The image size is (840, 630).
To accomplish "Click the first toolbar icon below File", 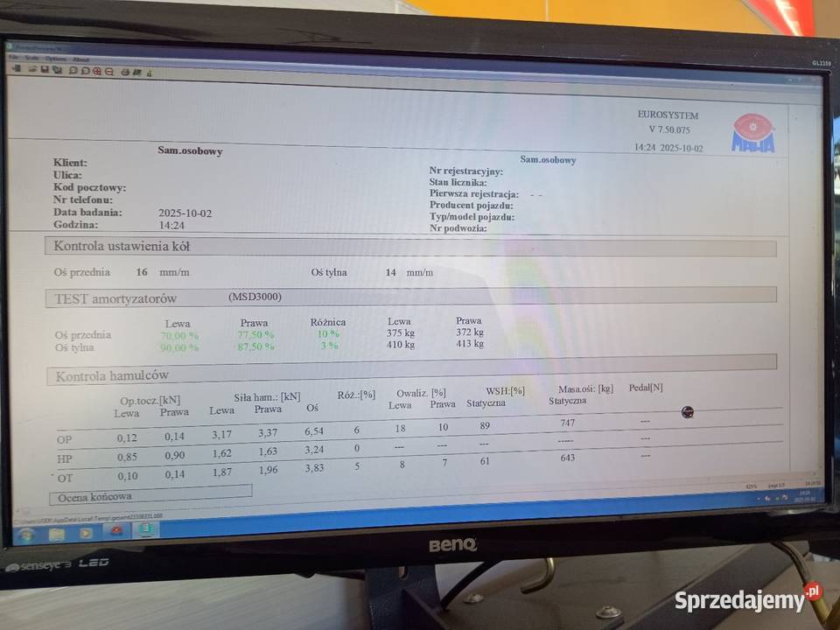I will (18, 68).
